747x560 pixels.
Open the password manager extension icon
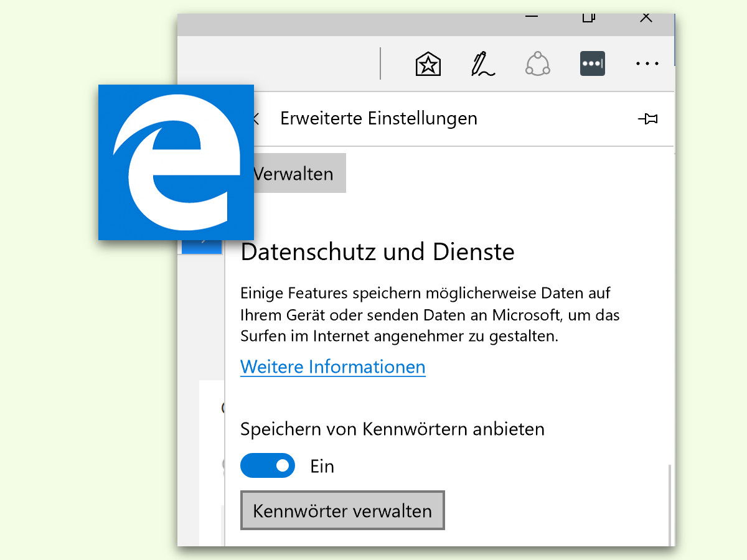[x=592, y=64]
